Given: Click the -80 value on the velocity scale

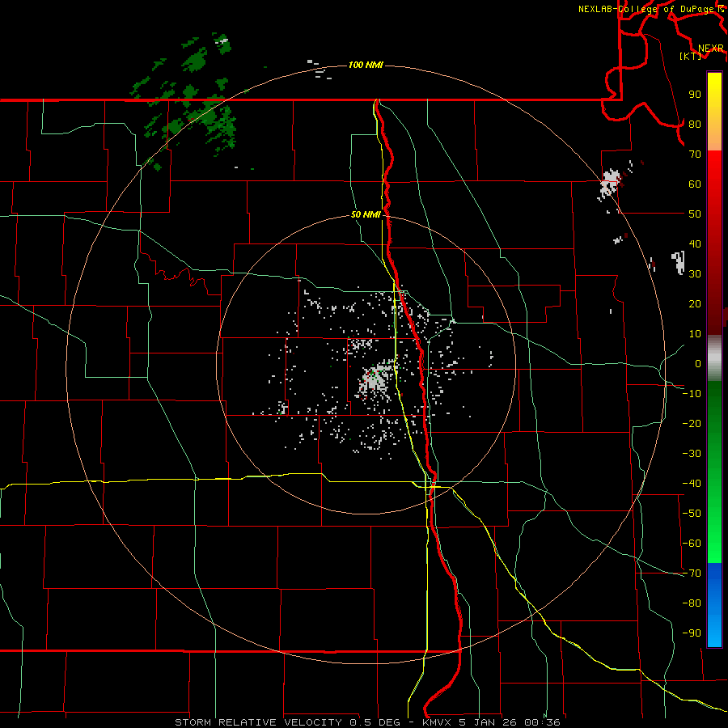Looking at the screenshot, I should 692,603.
